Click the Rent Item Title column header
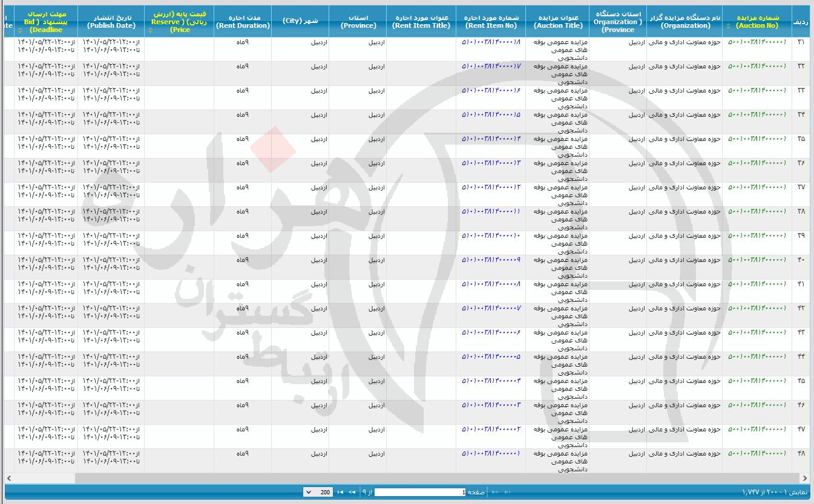Screen dimensions: 814x504 tap(421, 21)
